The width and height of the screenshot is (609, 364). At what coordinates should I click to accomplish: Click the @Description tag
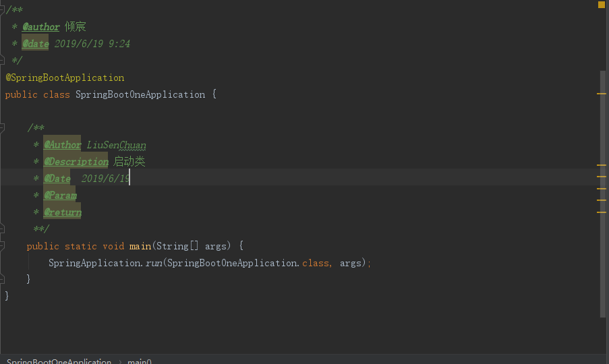click(x=76, y=161)
